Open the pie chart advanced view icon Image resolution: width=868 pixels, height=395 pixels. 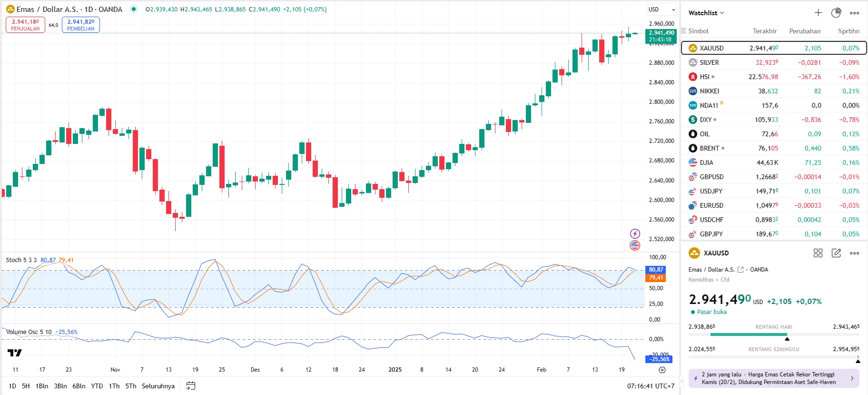836,13
